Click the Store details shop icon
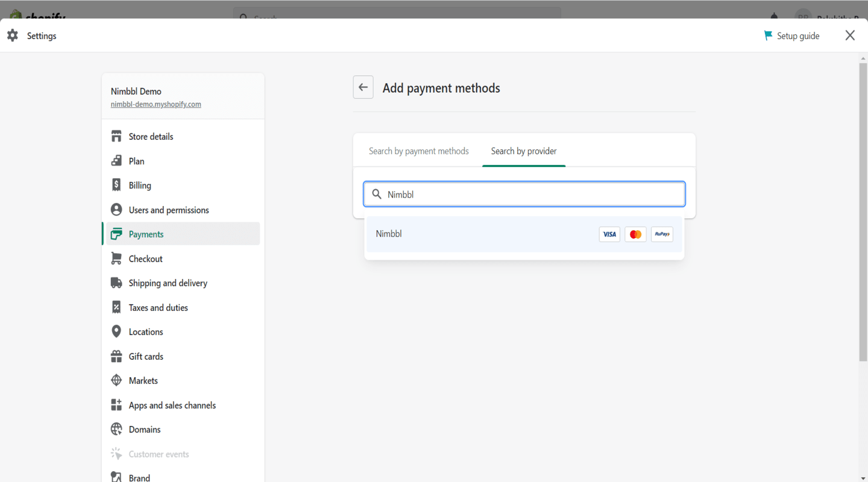Viewport: 868px width, 482px height. (116, 136)
